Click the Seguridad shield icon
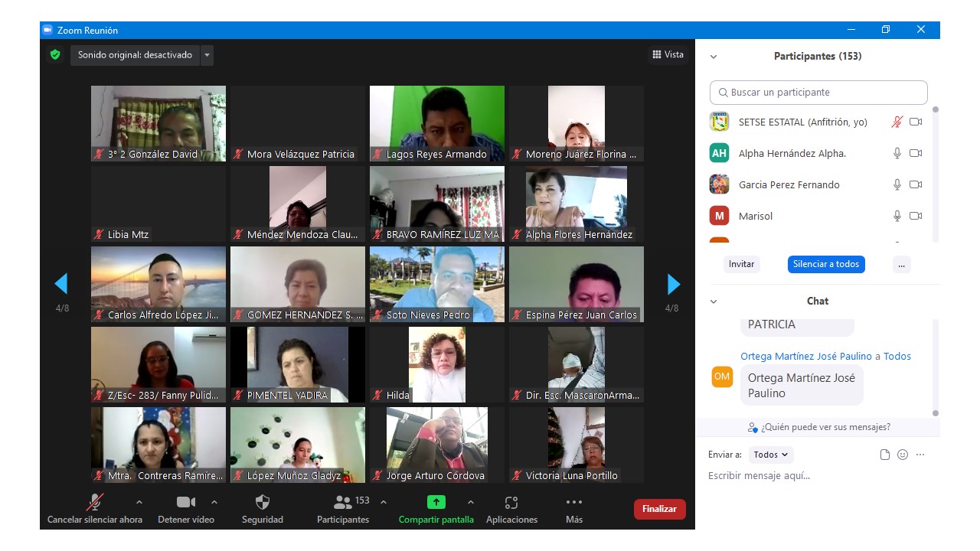The width and height of the screenshot is (980, 551). [263, 502]
